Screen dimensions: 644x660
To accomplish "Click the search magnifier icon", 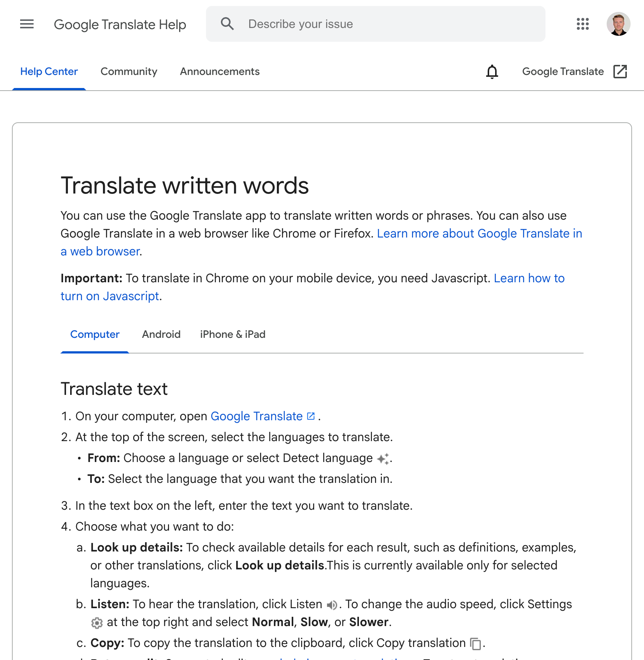I will 227,24.
